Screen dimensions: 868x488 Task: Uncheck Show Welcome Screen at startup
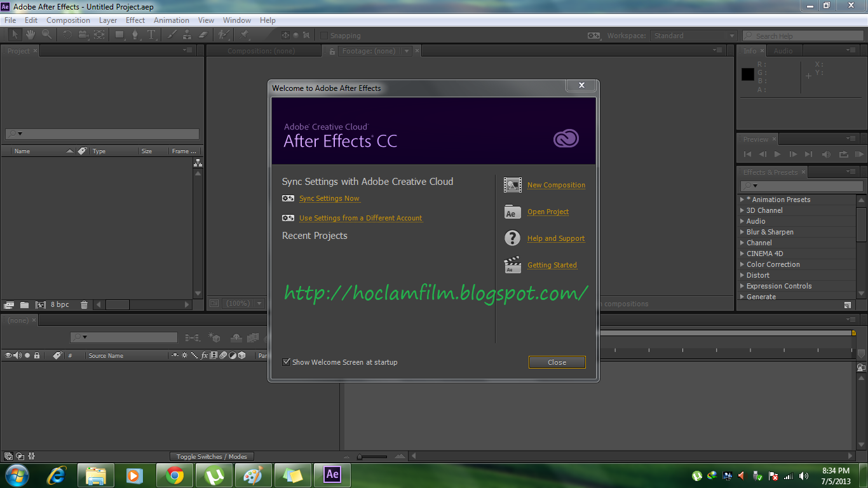point(286,362)
